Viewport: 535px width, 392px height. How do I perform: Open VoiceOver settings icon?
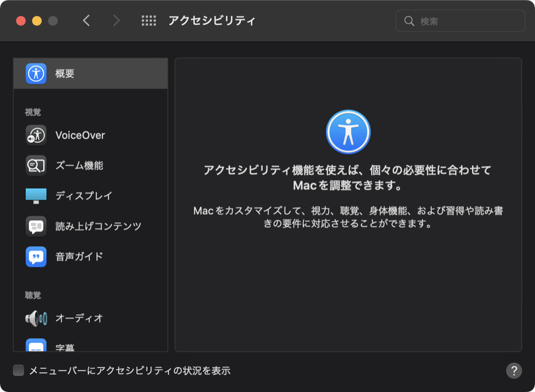36,135
